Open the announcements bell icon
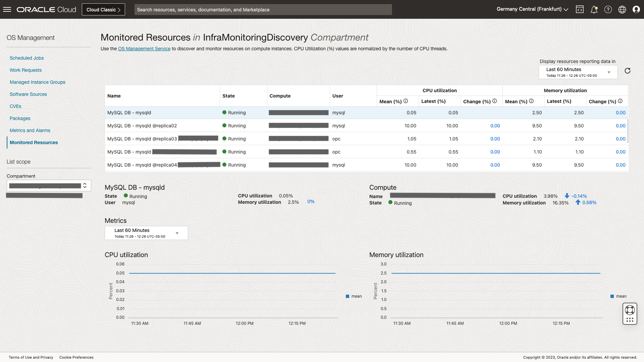Viewport: 644px width, 362px height. pyautogui.click(x=594, y=9)
